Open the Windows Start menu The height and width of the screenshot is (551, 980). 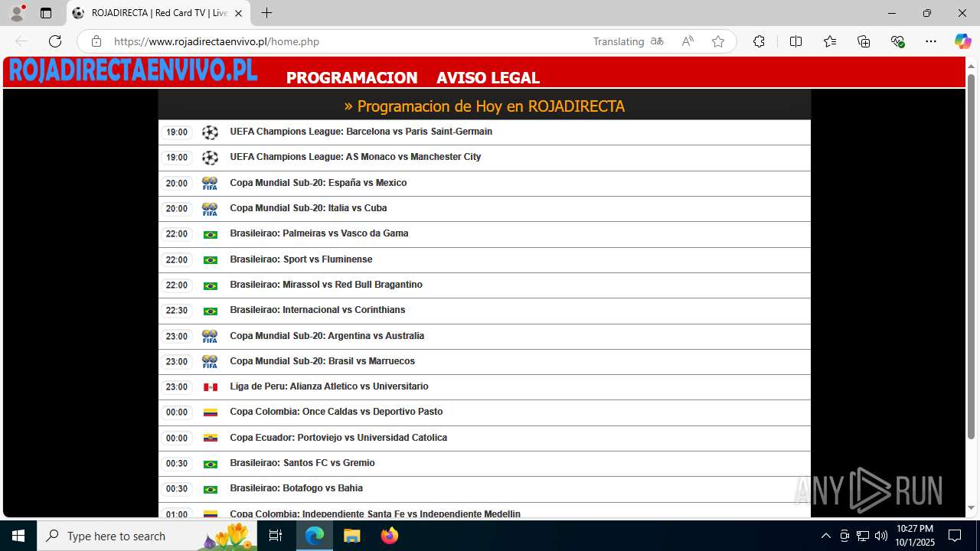18,536
